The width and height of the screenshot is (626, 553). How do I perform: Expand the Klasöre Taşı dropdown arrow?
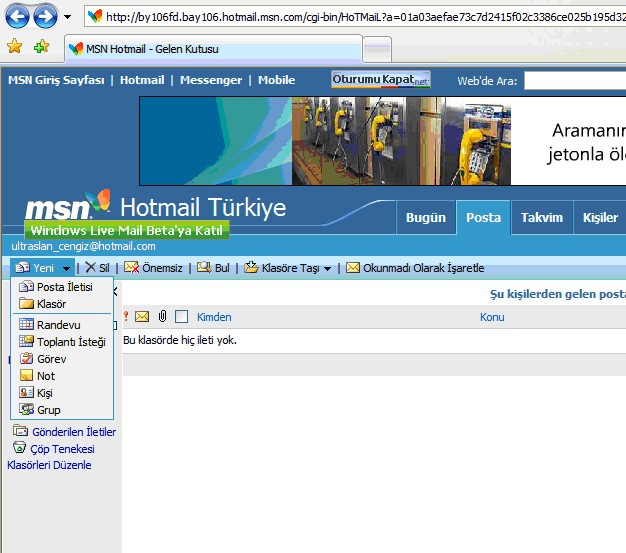point(327,269)
